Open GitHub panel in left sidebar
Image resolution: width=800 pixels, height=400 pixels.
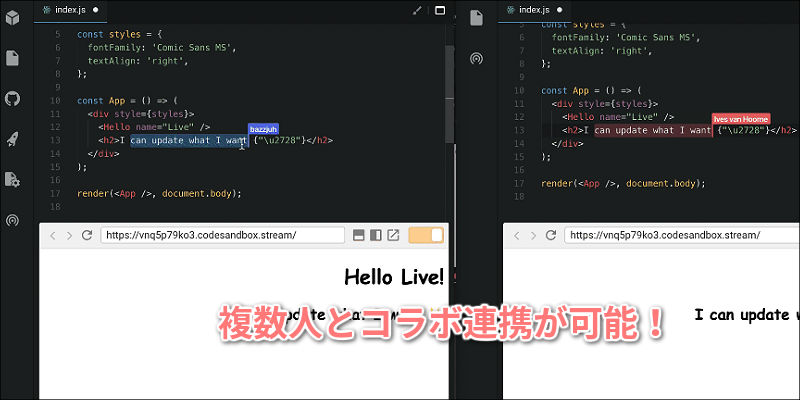tap(12, 98)
